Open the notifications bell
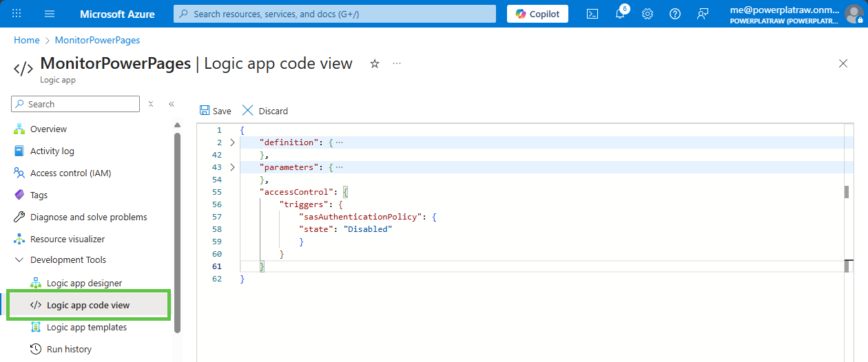868x362 pixels. 620,14
